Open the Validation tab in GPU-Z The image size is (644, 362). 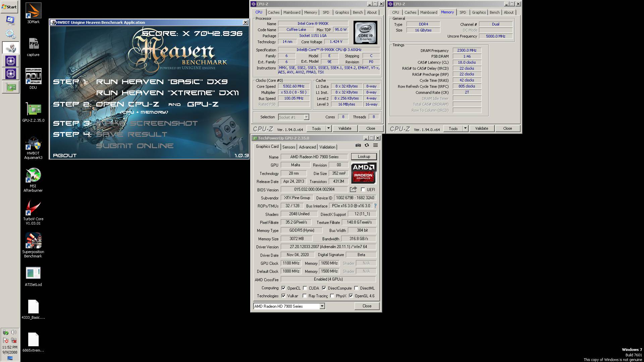(x=327, y=147)
